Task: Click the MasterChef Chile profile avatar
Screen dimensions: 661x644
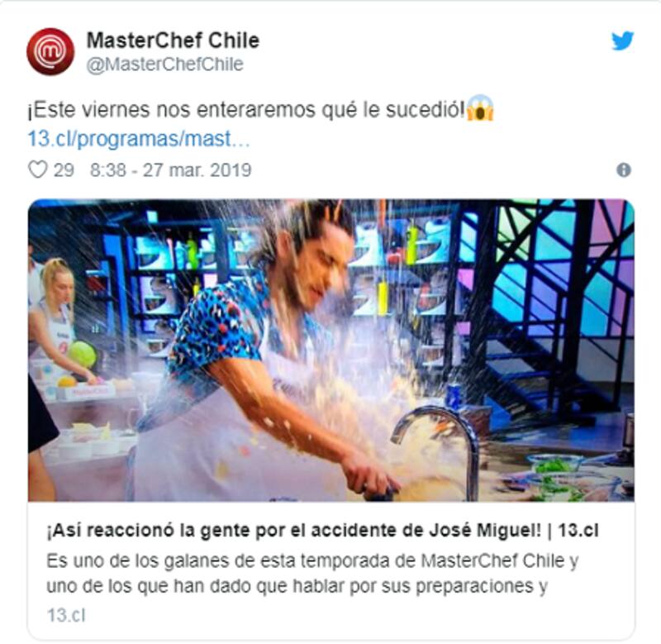Action: click(50, 51)
